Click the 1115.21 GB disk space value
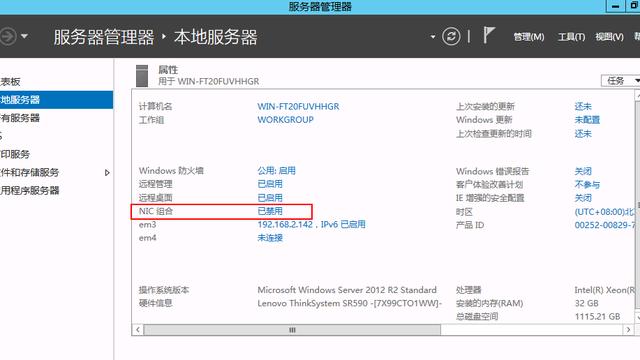 pyautogui.click(x=597, y=316)
